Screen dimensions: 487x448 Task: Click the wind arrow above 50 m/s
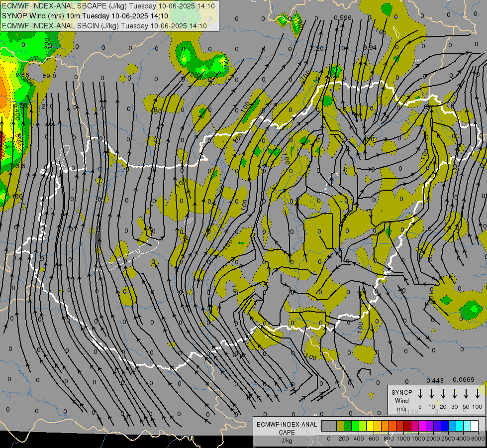pyautogui.click(x=466, y=394)
